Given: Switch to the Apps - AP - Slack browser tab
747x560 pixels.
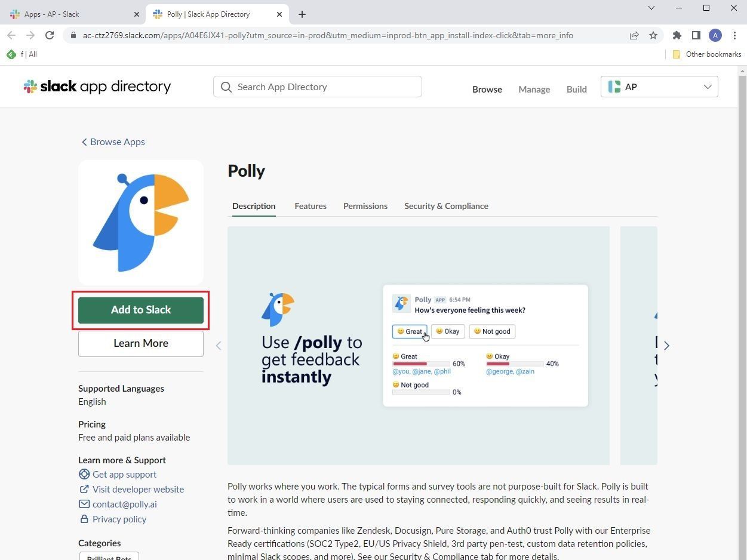Looking at the screenshot, I should tap(72, 14).
